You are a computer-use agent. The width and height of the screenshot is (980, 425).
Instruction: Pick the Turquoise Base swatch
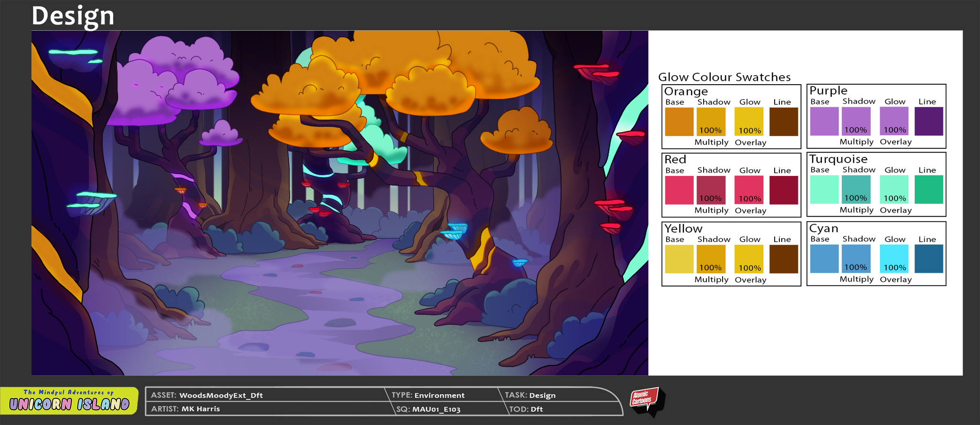pyautogui.click(x=824, y=190)
